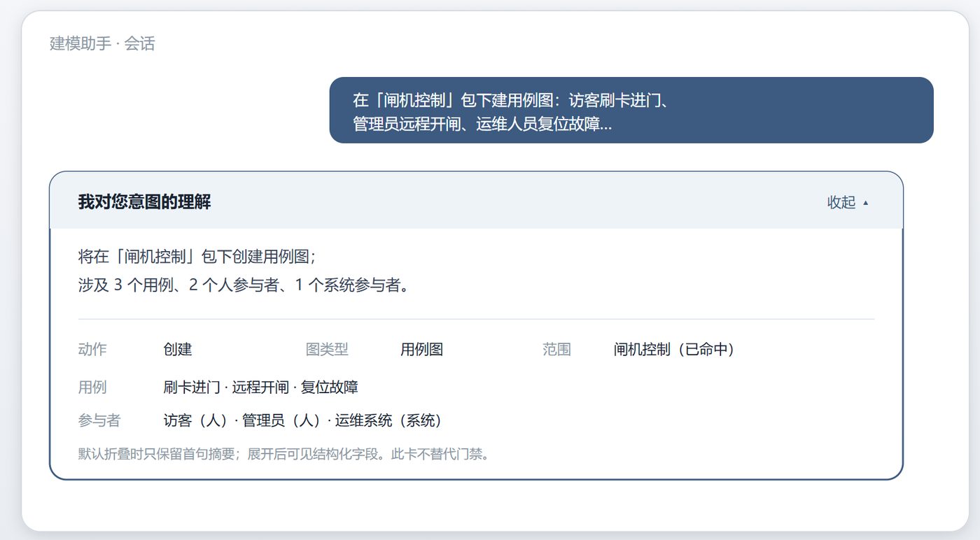Click the 访客（人）· 管理员（人）· 运维系统（系统） value

point(303,420)
